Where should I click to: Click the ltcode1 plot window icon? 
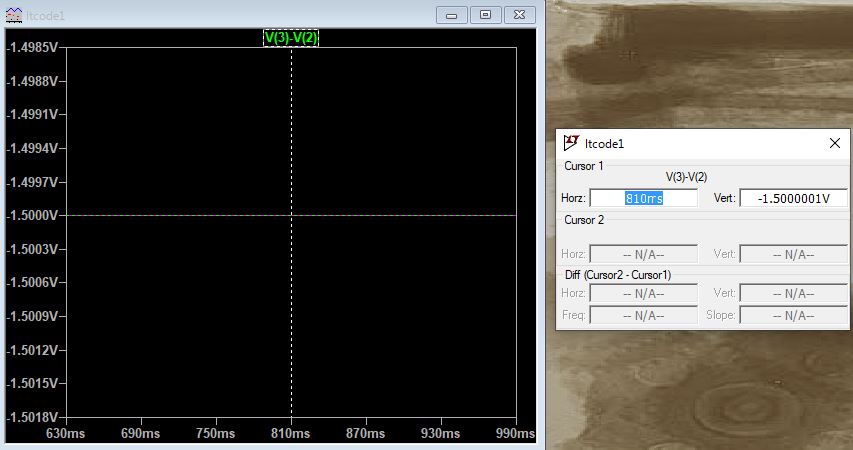[12, 16]
